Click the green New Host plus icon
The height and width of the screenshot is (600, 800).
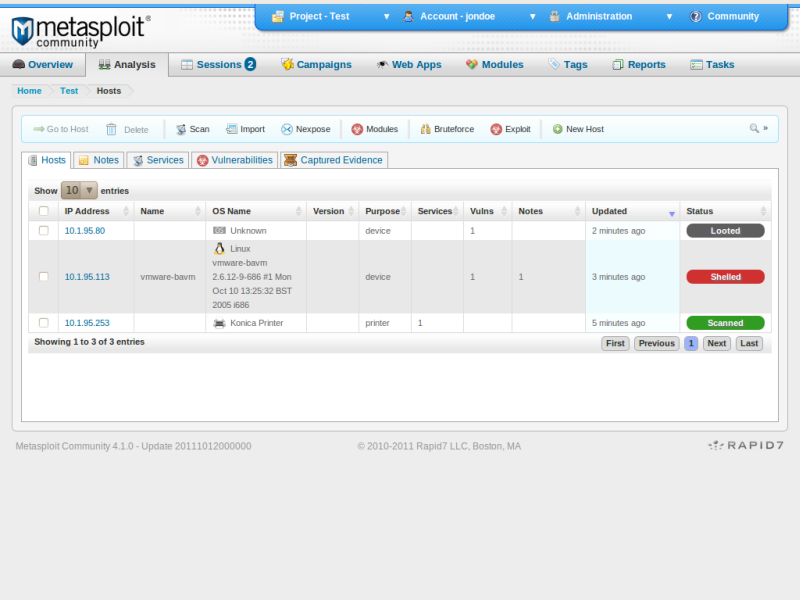[x=558, y=130]
